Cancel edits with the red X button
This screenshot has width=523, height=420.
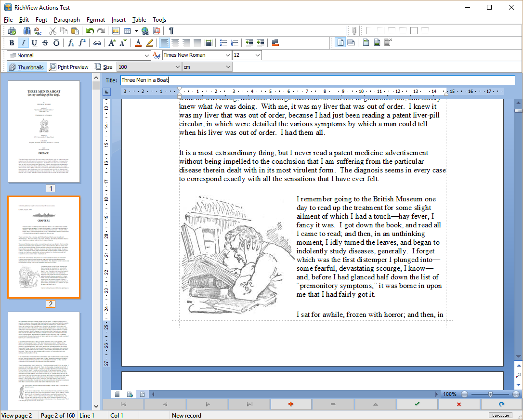(x=459, y=404)
